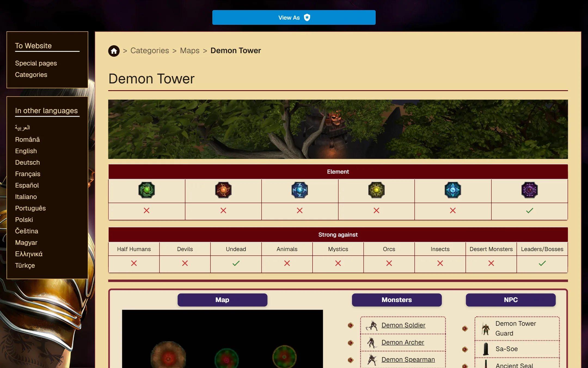Click the red cross under Animals

click(x=287, y=263)
